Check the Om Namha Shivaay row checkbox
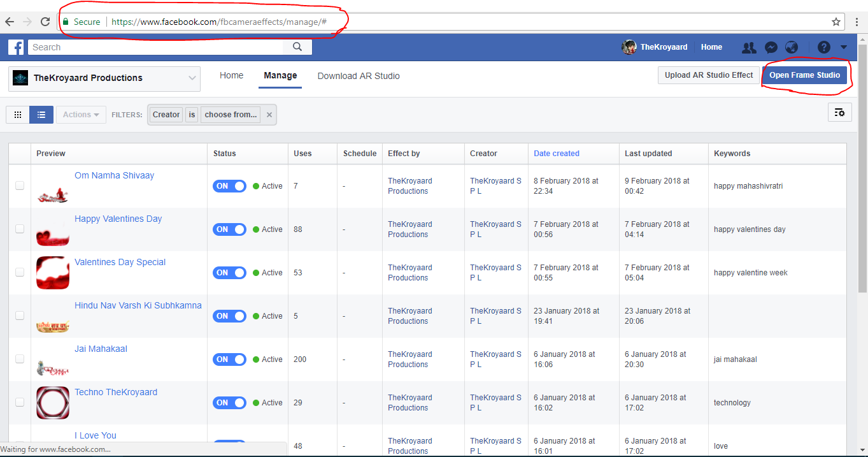This screenshot has height=457, width=868. coord(20,185)
